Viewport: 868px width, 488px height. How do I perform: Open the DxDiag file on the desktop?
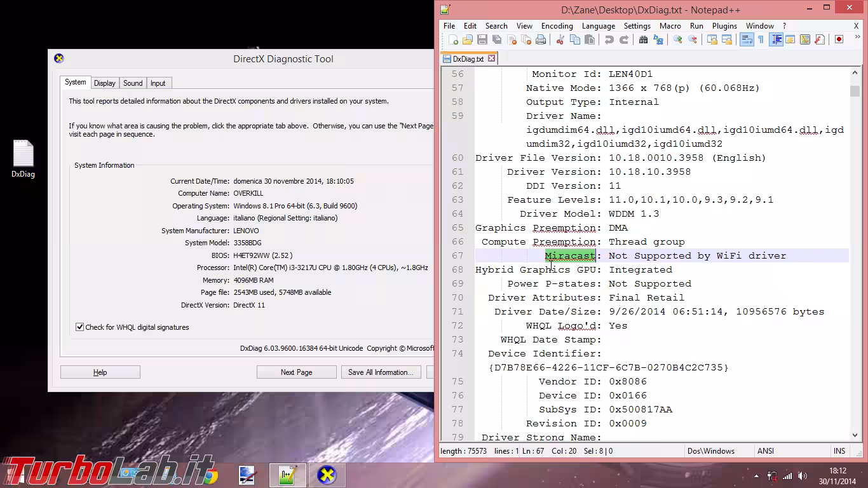23,152
